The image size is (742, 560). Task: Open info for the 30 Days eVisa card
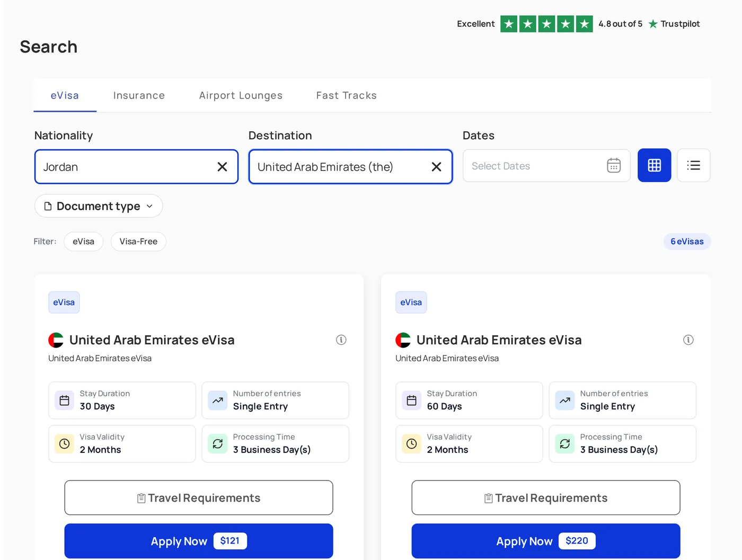341,340
